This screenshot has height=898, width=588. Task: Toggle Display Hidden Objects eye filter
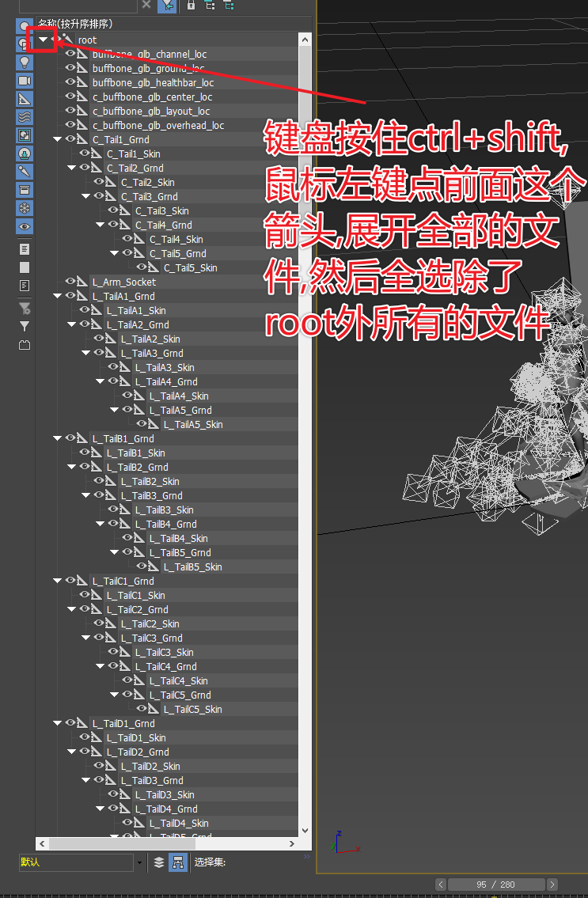[x=24, y=227]
